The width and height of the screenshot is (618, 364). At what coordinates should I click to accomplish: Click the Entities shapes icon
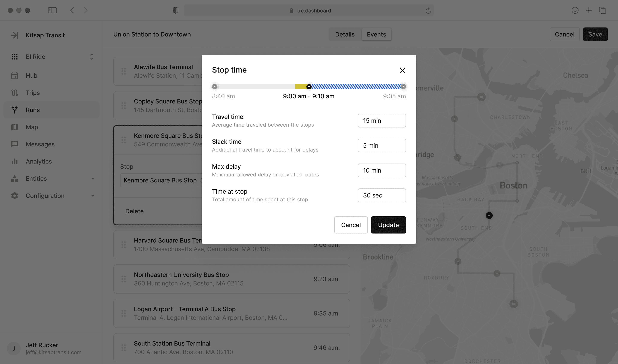click(14, 179)
